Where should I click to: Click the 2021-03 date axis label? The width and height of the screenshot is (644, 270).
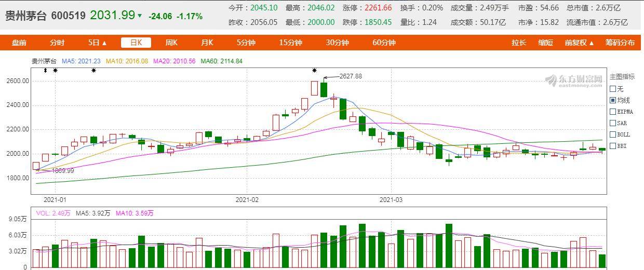click(391, 199)
